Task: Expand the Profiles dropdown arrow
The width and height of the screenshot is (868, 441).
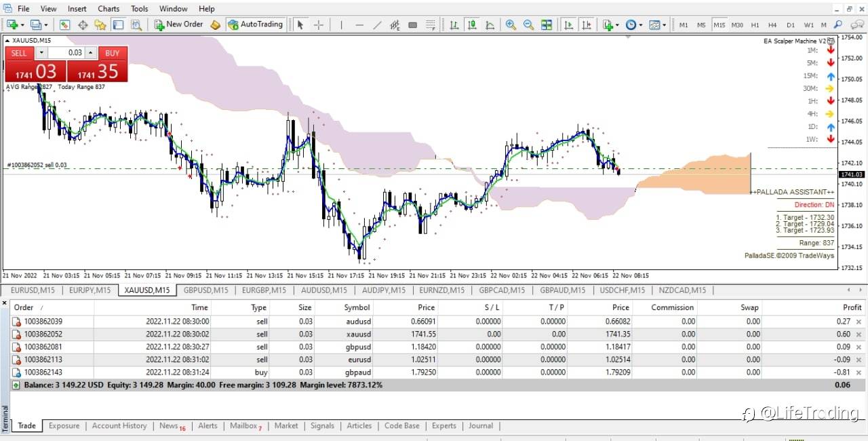Action: [45, 25]
